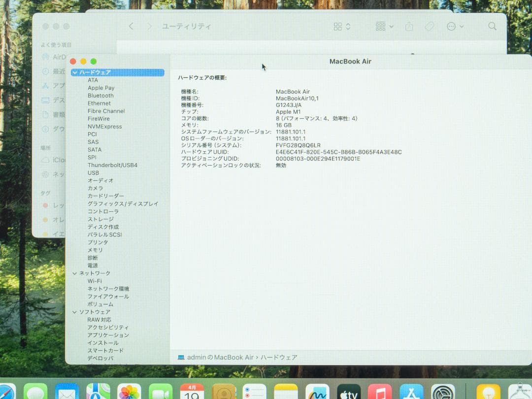Collapse the ハードウェア section

[75, 72]
